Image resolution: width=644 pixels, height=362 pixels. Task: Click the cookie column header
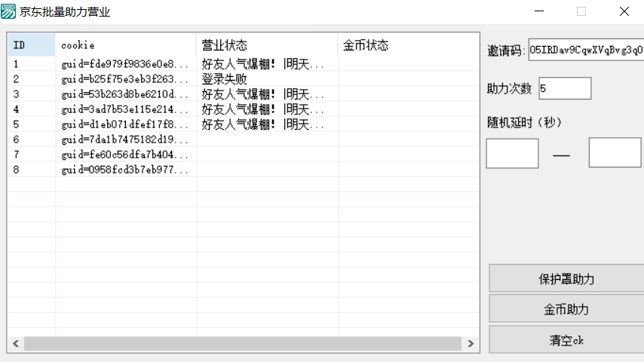(x=125, y=46)
